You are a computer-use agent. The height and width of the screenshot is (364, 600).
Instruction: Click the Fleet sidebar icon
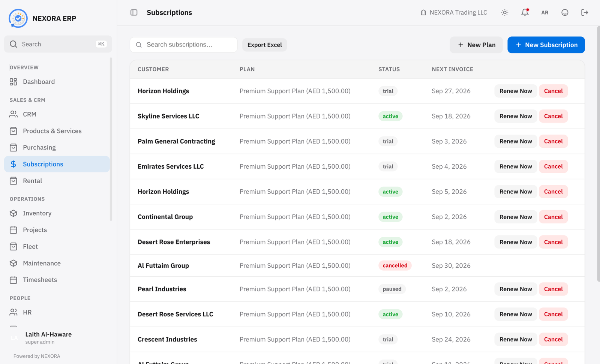[13, 247]
